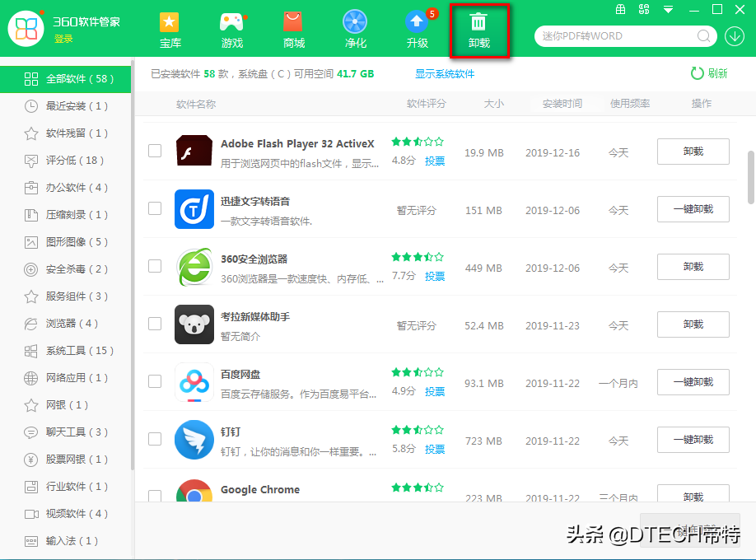Select 办公软件 category in sidebar

[x=77, y=188]
